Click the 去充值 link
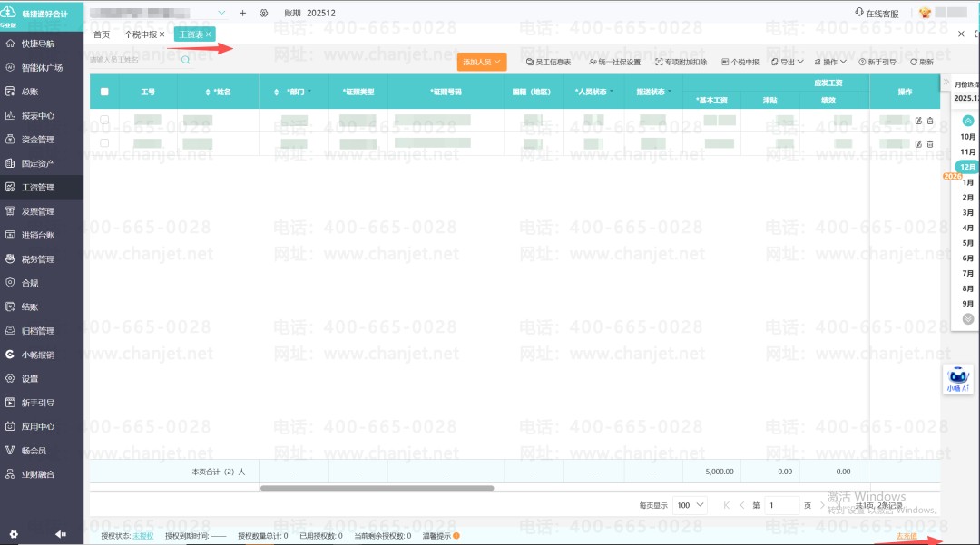 [906, 536]
